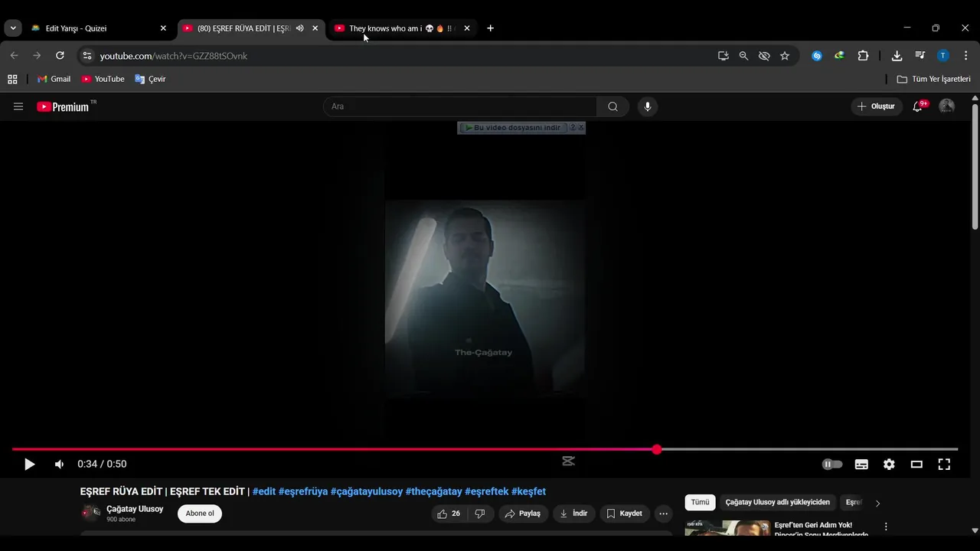Open zoom level magnifier icon
Viewport: 980px width, 551px height.
click(x=743, y=56)
